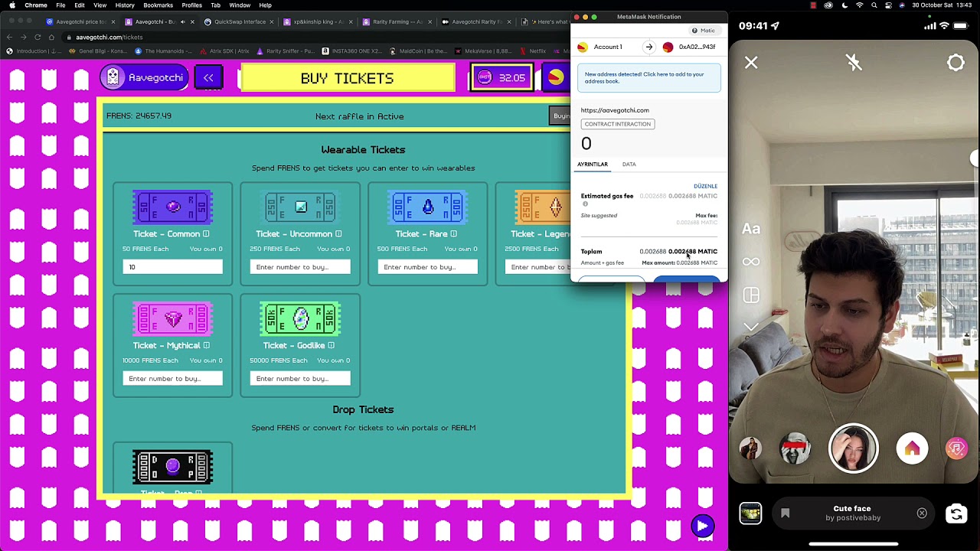The width and height of the screenshot is (980, 551).
Task: Select the house effect filter
Action: pyautogui.click(x=912, y=448)
